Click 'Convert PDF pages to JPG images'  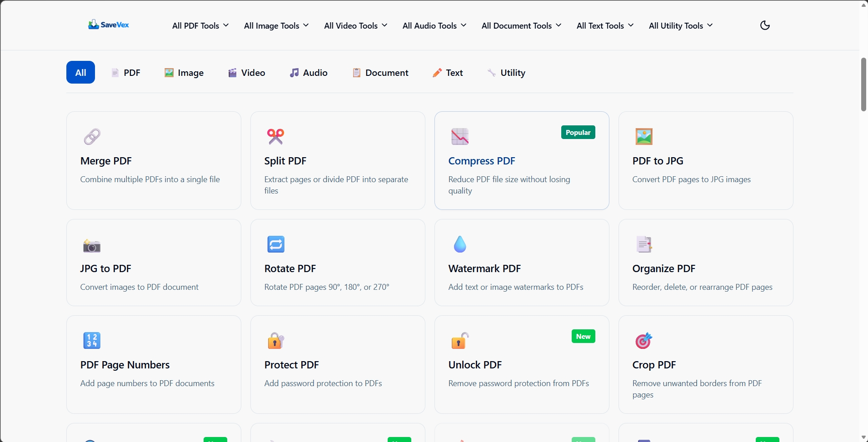691,179
